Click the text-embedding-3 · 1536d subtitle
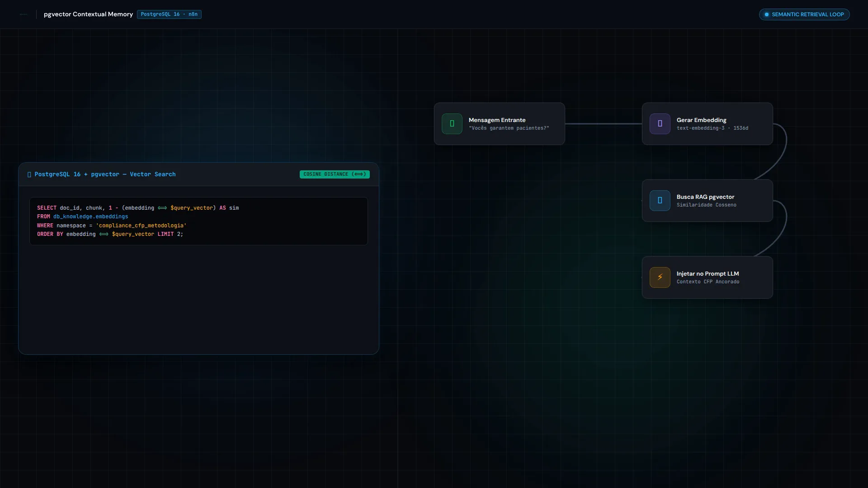Image resolution: width=868 pixels, height=488 pixels. (712, 128)
